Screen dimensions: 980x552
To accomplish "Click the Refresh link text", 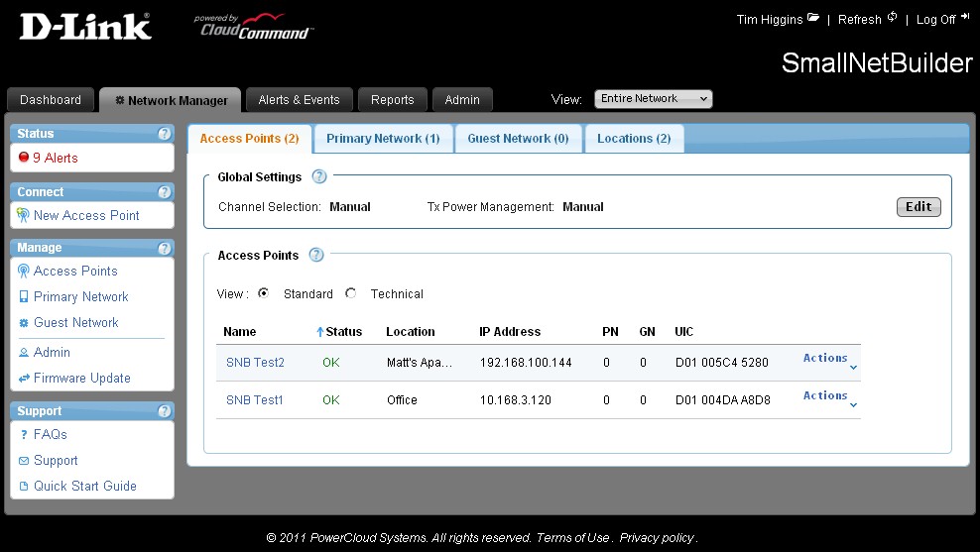I will coord(859,20).
